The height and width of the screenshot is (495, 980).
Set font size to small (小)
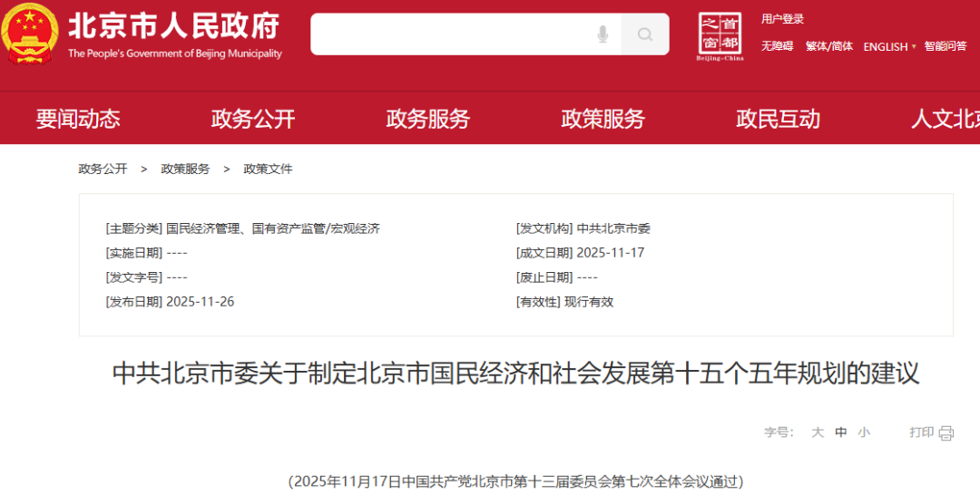[x=864, y=432]
